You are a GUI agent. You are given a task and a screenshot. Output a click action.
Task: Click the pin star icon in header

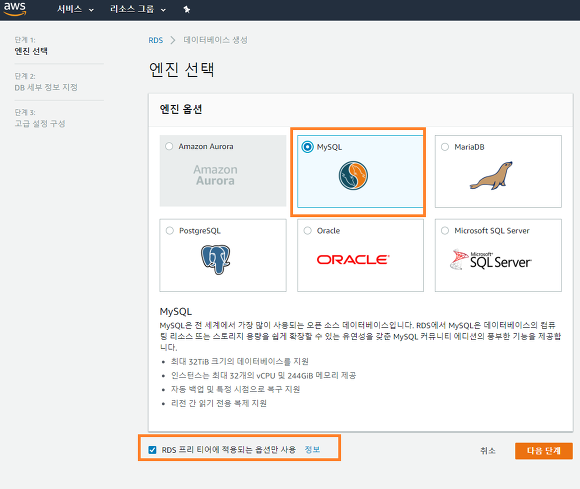tap(187, 10)
